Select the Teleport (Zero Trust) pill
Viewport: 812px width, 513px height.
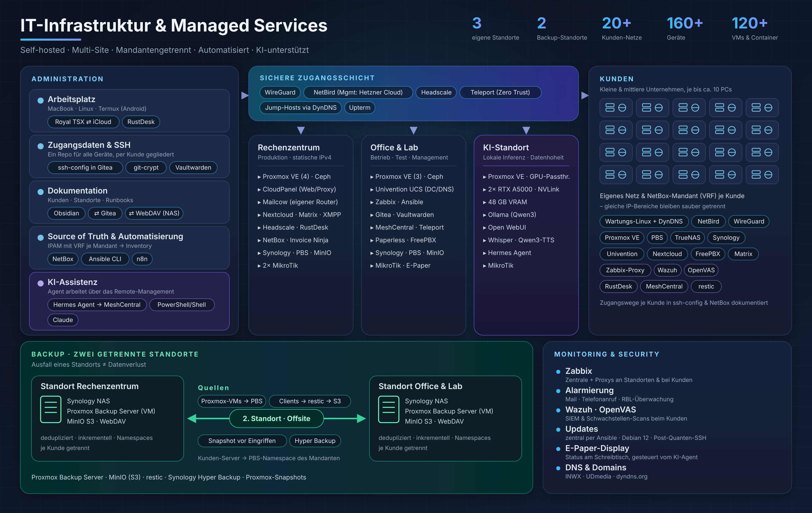tap(500, 92)
